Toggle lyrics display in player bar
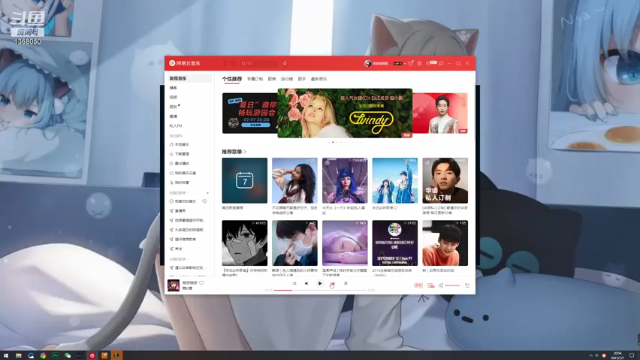Screen dimensions: 640x360 [345, 283]
